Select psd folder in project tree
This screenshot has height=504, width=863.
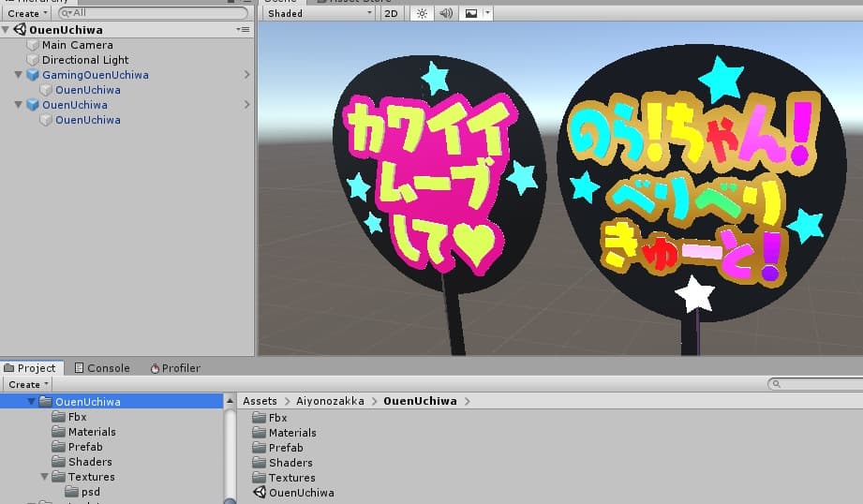tap(83, 492)
